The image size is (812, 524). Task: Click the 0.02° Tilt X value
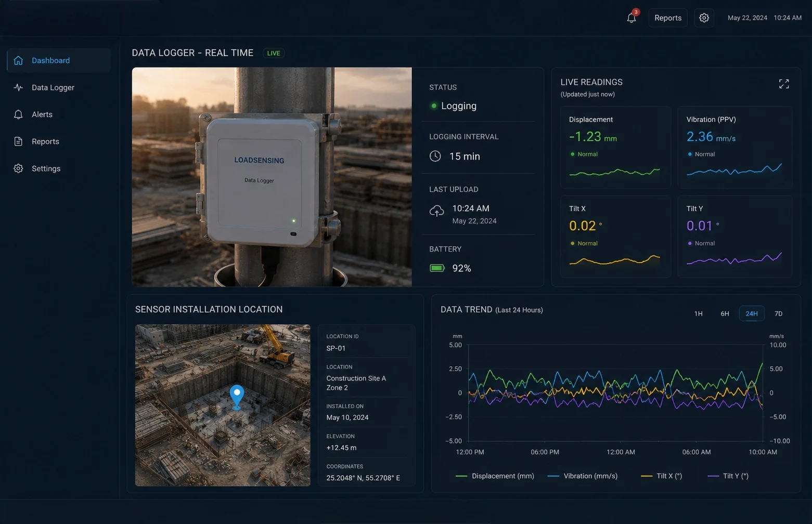[x=586, y=226]
